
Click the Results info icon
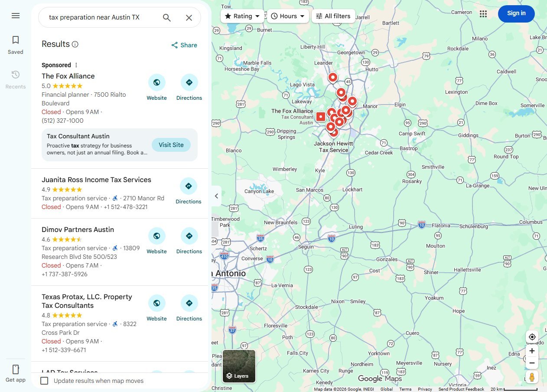click(x=75, y=44)
